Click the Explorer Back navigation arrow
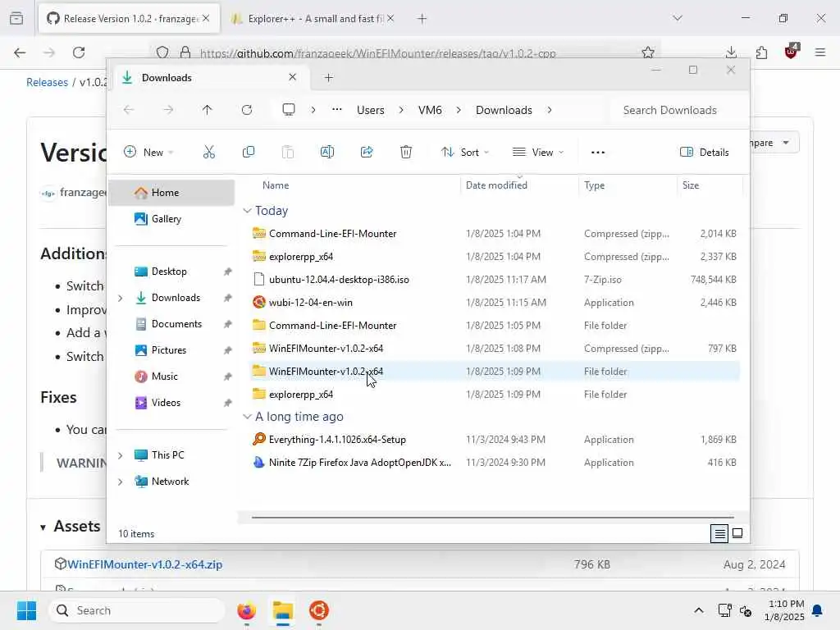 point(129,110)
